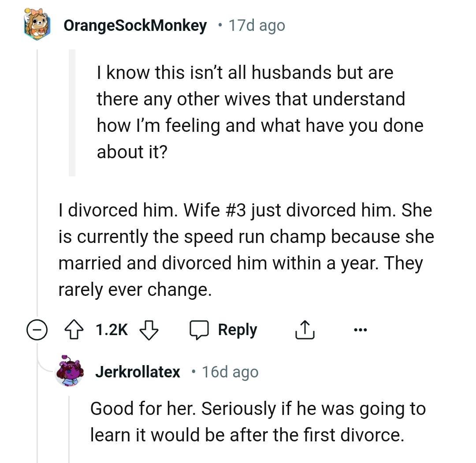Click the 1.2K vote score
Screen dimensions: 476x463
(112, 330)
